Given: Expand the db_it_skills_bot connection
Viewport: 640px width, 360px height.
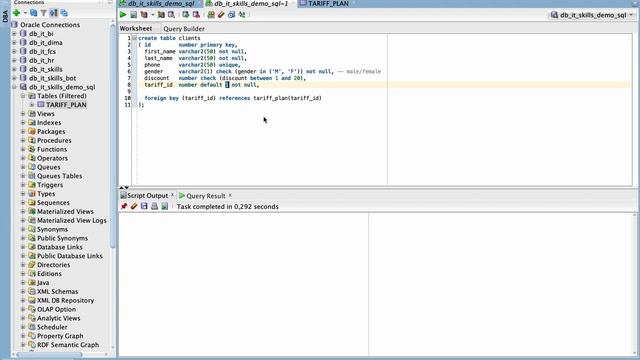Looking at the screenshot, I should coord(14,78).
